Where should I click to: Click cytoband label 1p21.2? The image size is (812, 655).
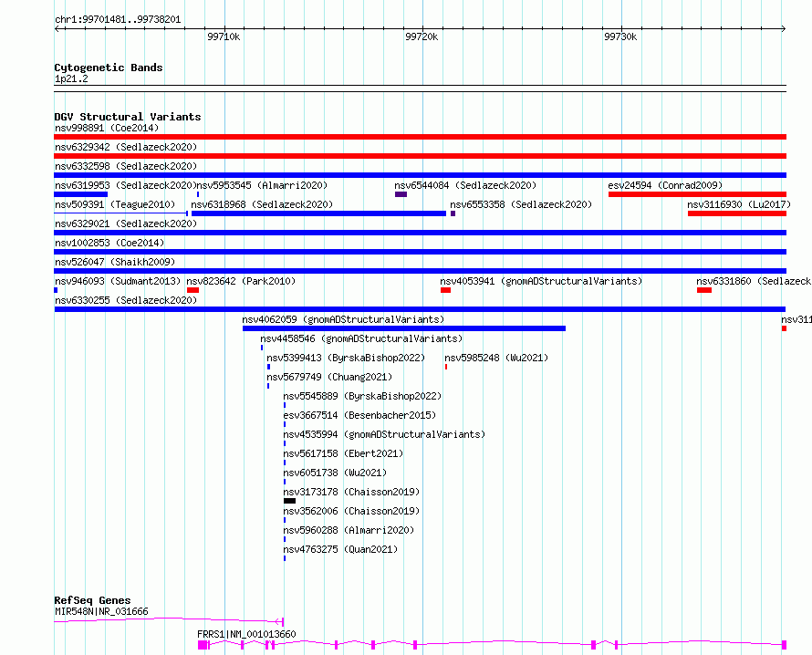coord(71,78)
